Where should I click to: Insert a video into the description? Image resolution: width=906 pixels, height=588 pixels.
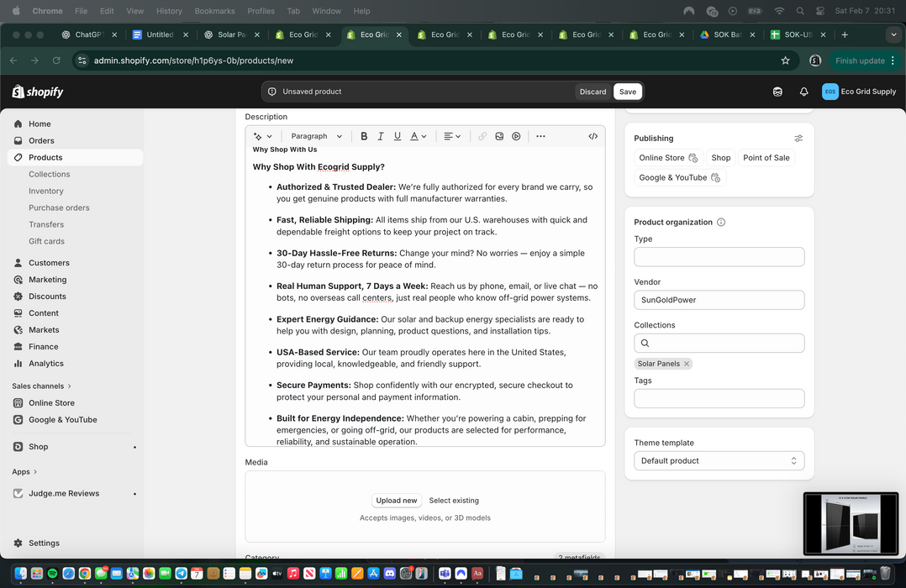(x=516, y=136)
